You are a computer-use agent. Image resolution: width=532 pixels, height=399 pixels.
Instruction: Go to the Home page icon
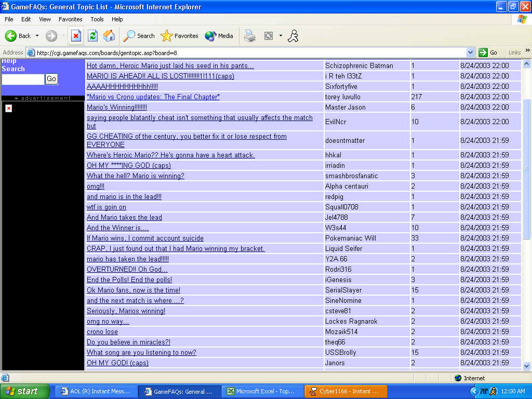click(109, 36)
